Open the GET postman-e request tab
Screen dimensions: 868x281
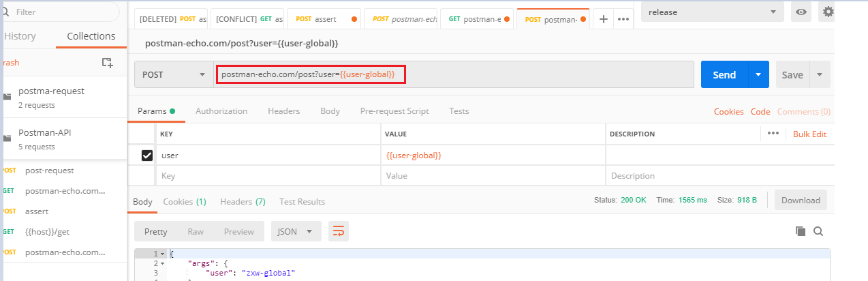(x=478, y=19)
